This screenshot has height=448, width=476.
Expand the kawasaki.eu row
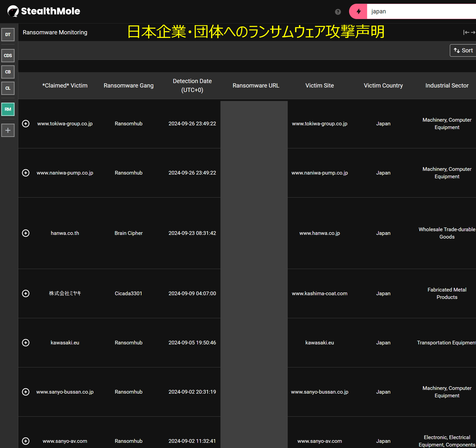[x=26, y=343]
